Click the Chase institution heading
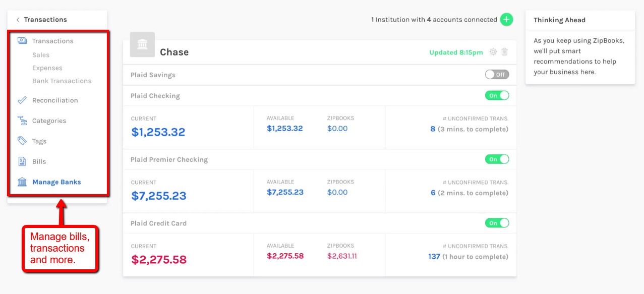The image size is (644, 294). point(174,52)
